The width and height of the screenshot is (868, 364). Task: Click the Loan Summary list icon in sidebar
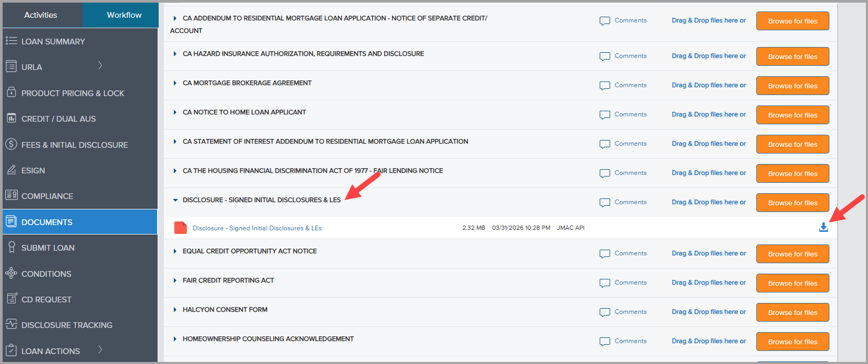click(11, 41)
